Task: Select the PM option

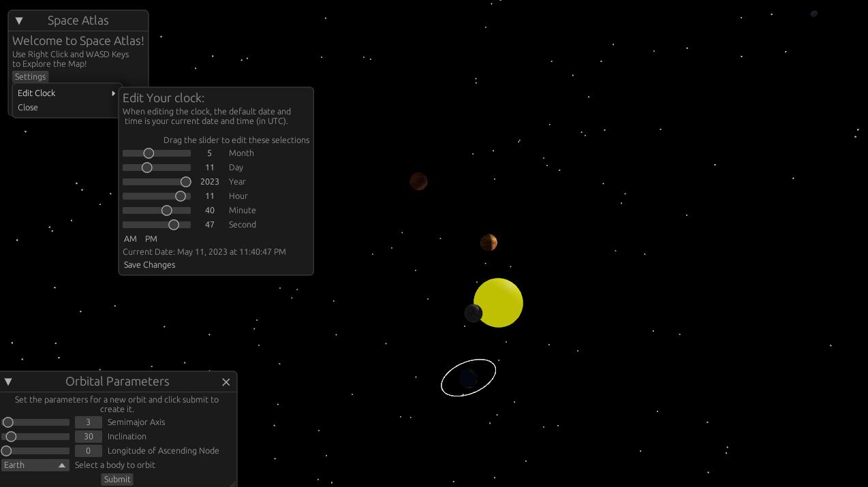Action: coord(151,239)
